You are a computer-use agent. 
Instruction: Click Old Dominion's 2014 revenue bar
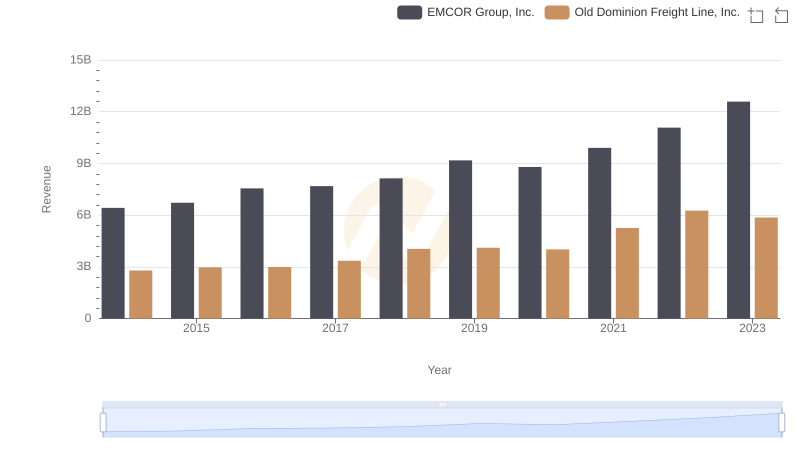(x=140, y=295)
